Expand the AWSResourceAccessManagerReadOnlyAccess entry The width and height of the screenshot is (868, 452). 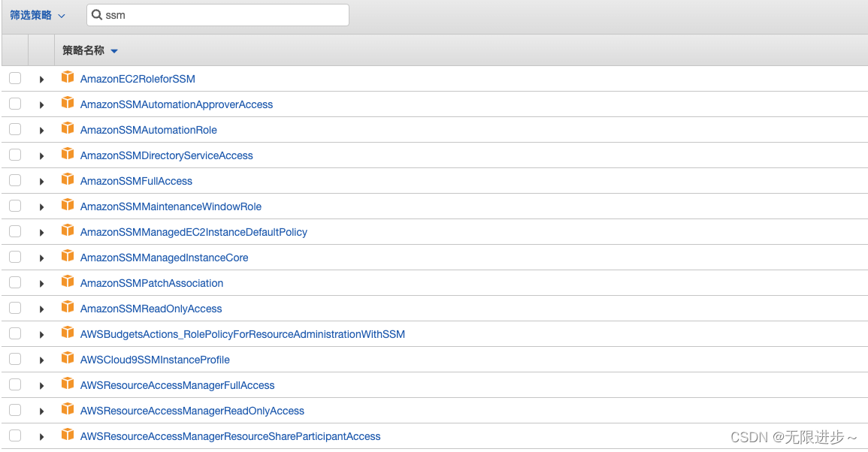41,410
